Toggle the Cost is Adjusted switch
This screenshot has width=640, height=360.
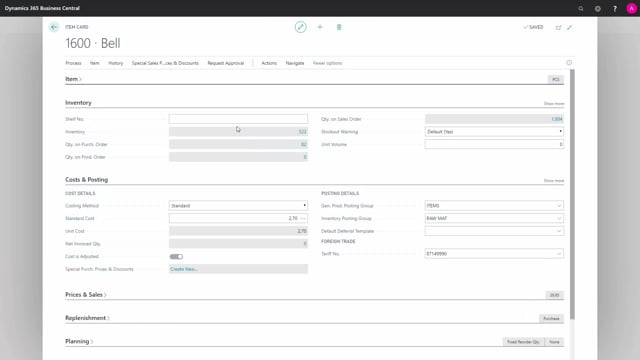pyautogui.click(x=176, y=256)
